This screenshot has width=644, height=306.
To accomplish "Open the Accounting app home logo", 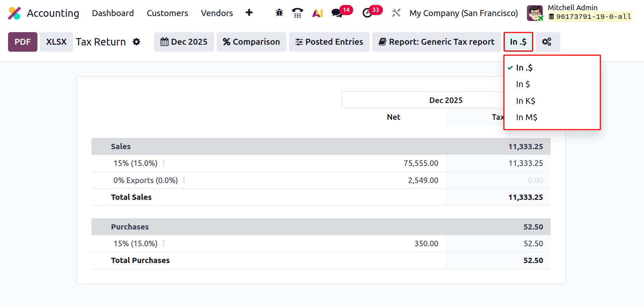I will point(15,13).
